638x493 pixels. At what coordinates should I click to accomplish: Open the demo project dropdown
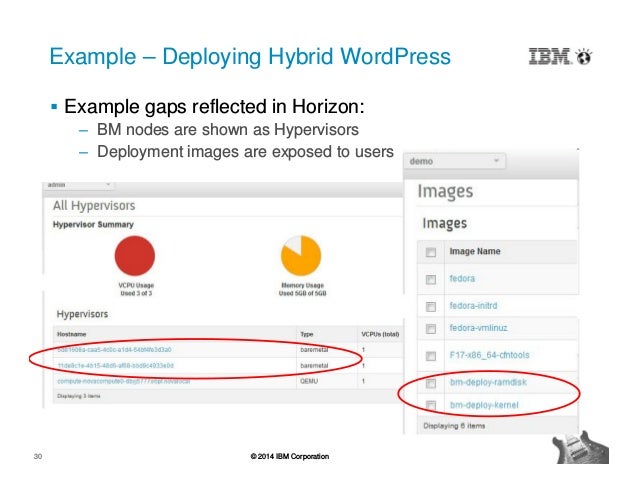[454, 161]
